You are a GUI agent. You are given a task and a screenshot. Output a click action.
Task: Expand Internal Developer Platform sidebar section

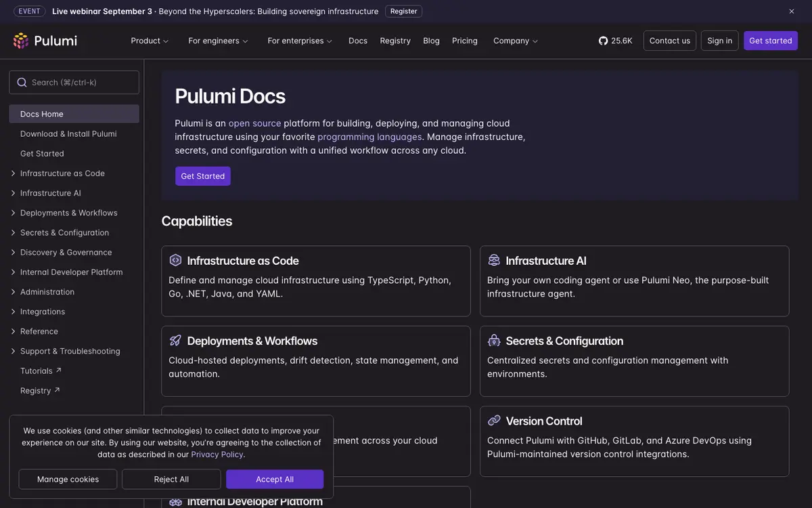(13, 272)
